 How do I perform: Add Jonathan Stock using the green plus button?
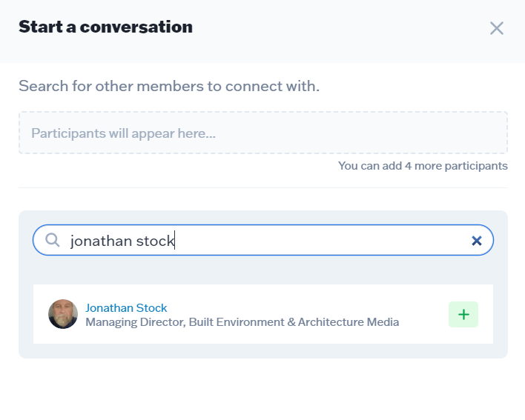463,314
